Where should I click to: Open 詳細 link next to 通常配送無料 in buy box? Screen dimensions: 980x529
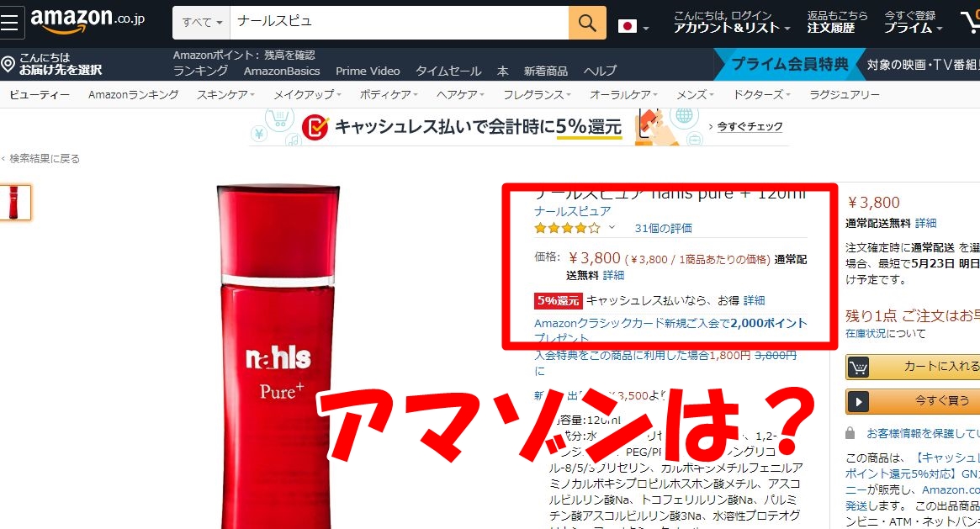925,223
